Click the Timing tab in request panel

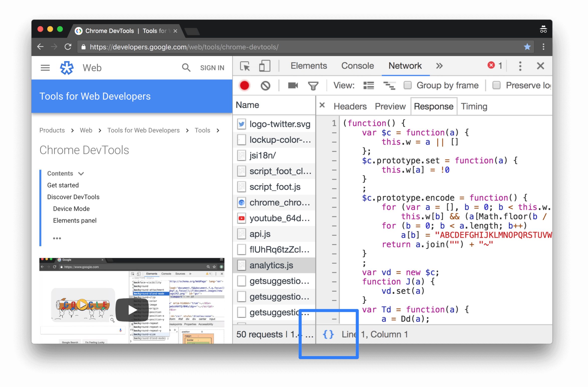[474, 106]
